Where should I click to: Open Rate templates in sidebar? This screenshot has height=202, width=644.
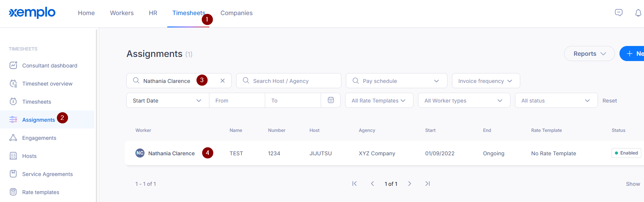41,192
